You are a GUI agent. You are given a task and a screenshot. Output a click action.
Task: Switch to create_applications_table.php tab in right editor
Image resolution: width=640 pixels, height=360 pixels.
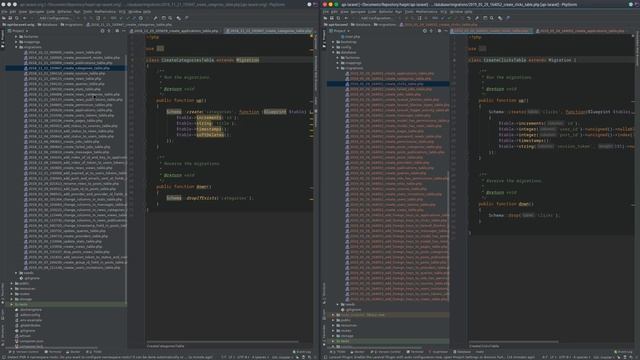[x=580, y=31]
